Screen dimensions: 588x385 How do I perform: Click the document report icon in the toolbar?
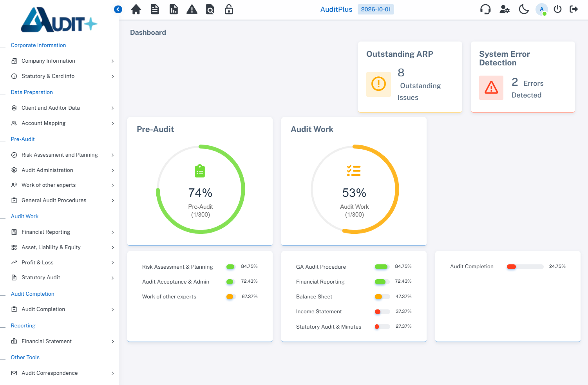155,9
